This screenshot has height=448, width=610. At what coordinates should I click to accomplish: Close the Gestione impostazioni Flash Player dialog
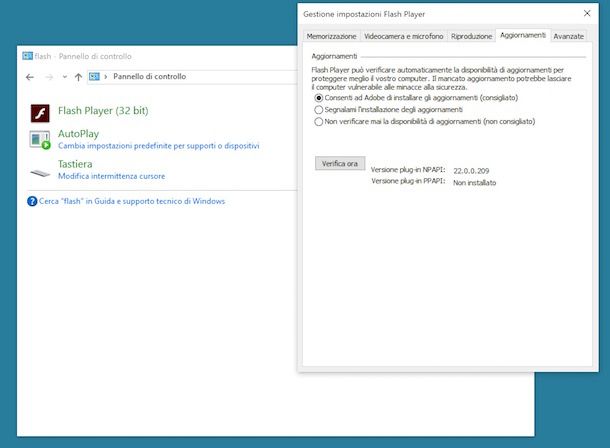[x=587, y=14]
